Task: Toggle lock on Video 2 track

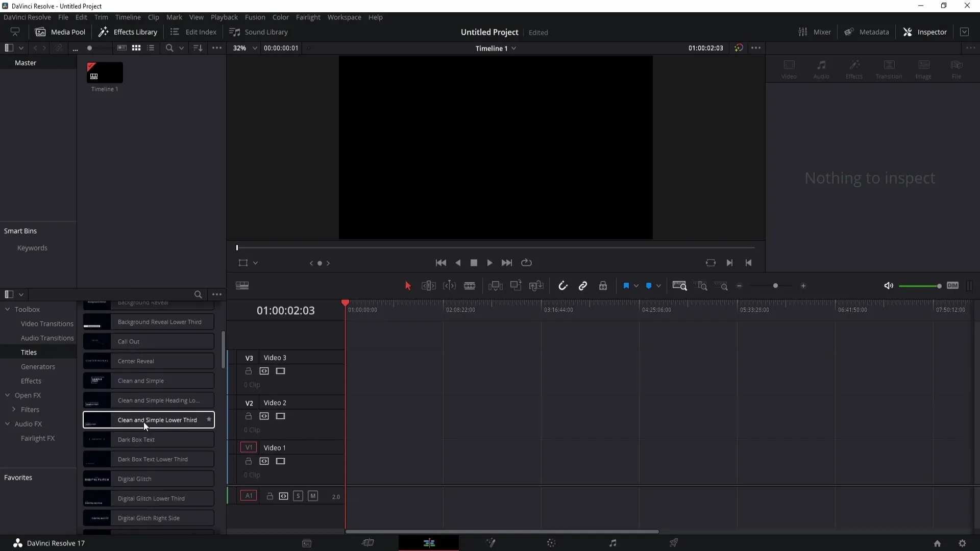Action: point(249,416)
